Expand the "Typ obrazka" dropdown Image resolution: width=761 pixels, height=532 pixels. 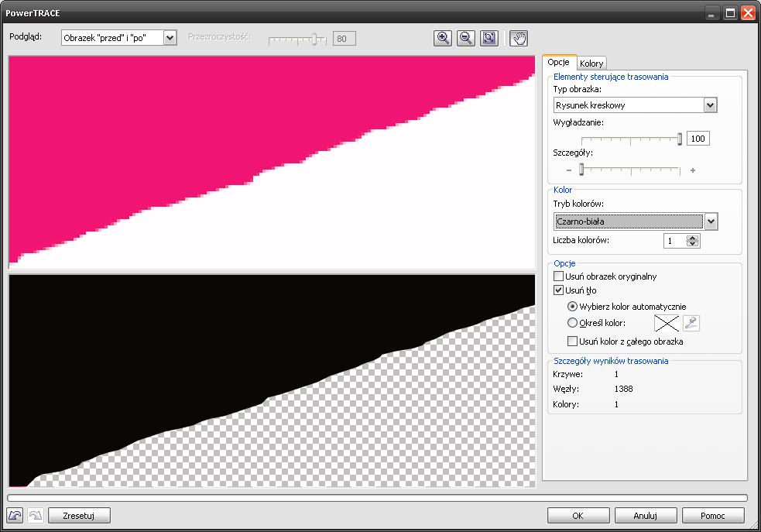point(710,105)
